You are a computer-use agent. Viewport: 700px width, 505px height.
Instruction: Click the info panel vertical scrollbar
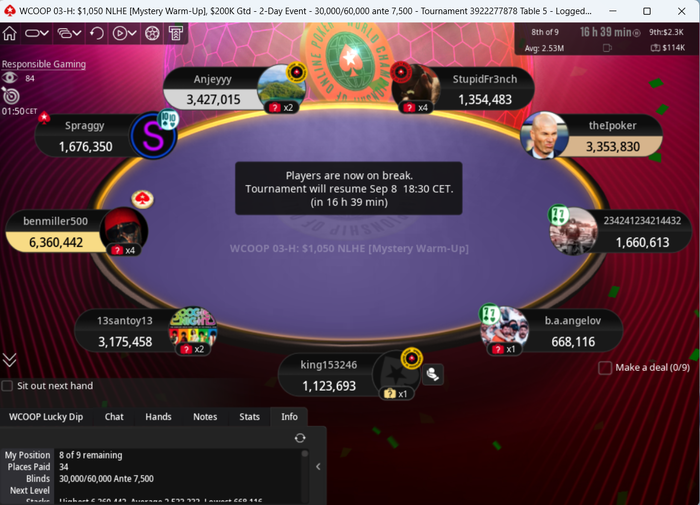pos(305,476)
